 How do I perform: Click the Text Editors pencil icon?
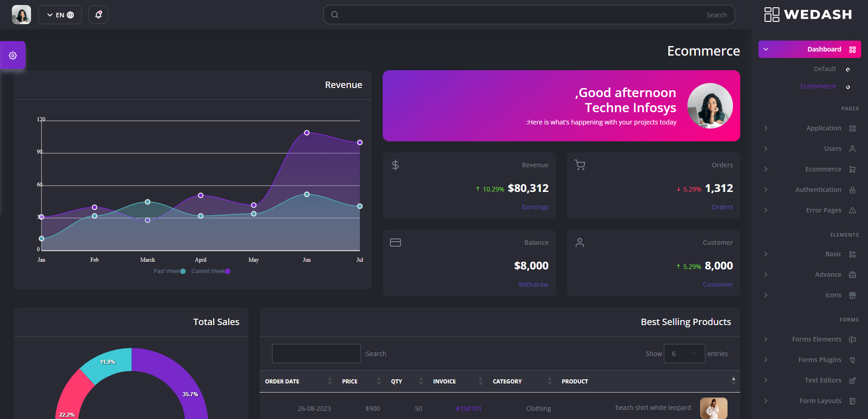click(x=852, y=380)
